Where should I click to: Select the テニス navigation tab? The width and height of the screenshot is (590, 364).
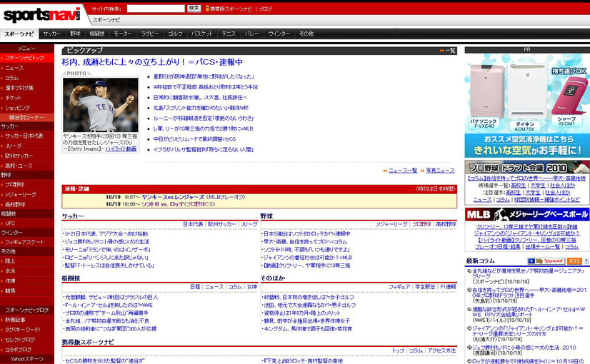(229, 34)
